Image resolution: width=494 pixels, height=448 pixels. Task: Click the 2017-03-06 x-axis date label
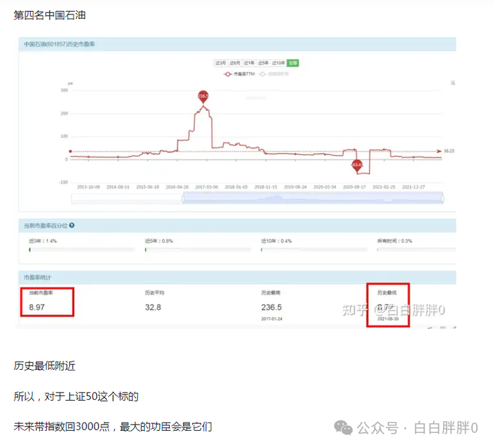[x=207, y=187]
